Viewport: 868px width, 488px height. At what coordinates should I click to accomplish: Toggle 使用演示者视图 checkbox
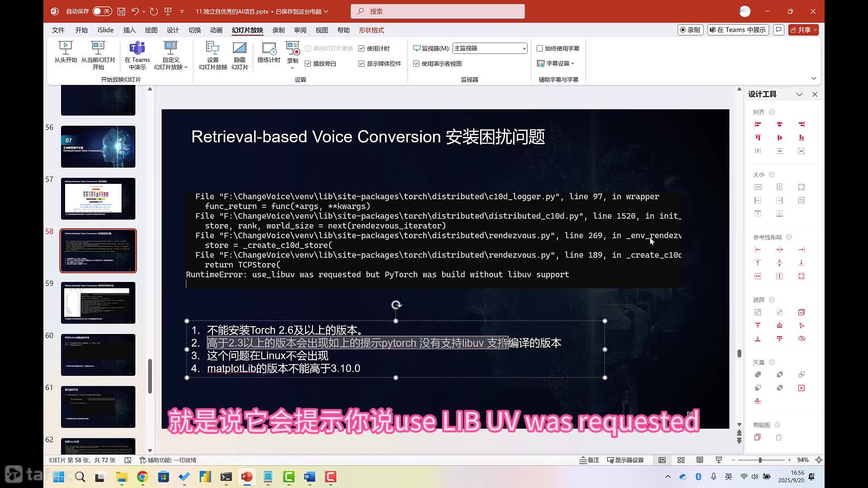[x=416, y=64]
